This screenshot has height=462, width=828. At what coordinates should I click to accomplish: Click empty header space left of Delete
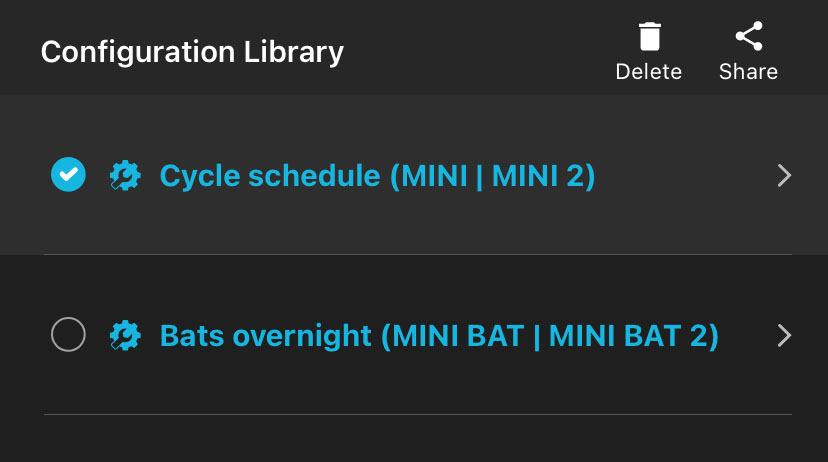[x=480, y=50]
